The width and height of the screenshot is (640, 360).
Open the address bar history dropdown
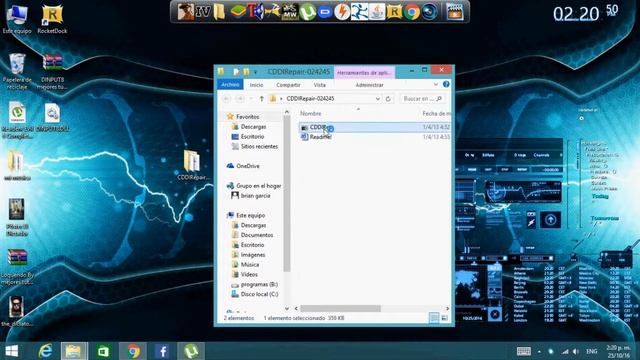[378, 99]
